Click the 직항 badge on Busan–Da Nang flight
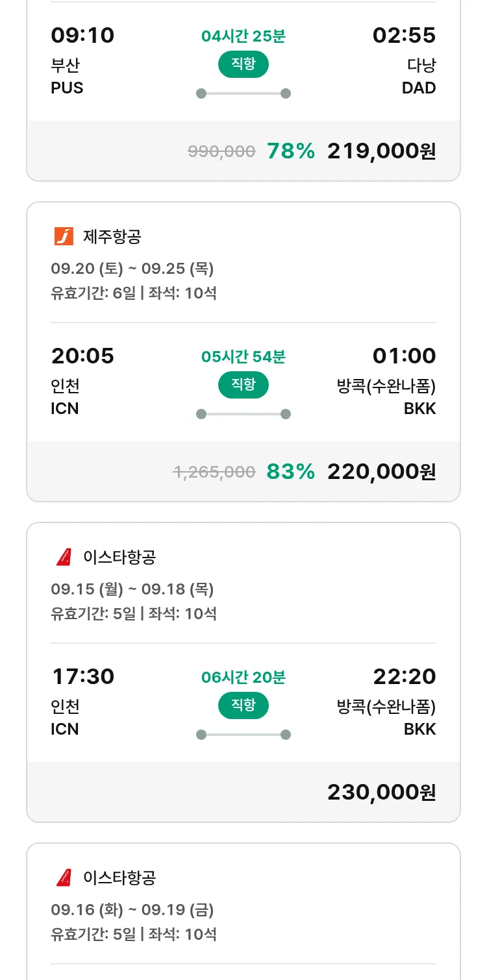The height and width of the screenshot is (980, 487). coord(243,64)
